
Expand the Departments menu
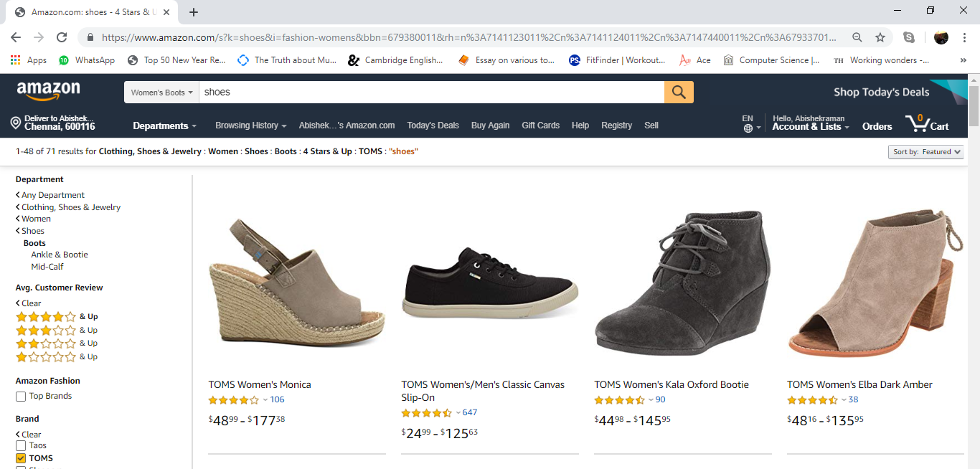pyautogui.click(x=164, y=125)
